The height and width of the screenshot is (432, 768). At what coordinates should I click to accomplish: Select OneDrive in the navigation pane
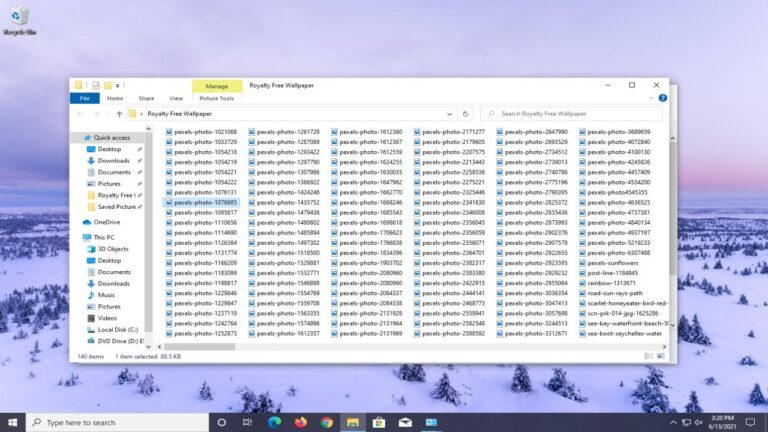[107, 222]
